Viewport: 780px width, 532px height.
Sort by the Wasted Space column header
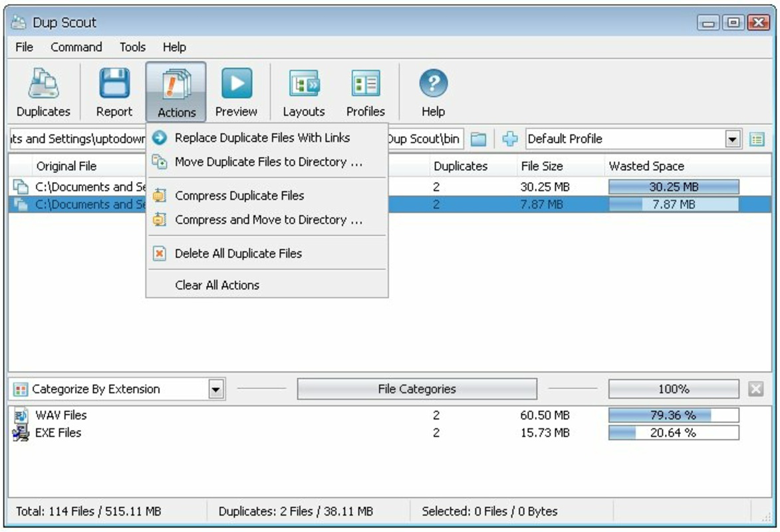(x=688, y=166)
